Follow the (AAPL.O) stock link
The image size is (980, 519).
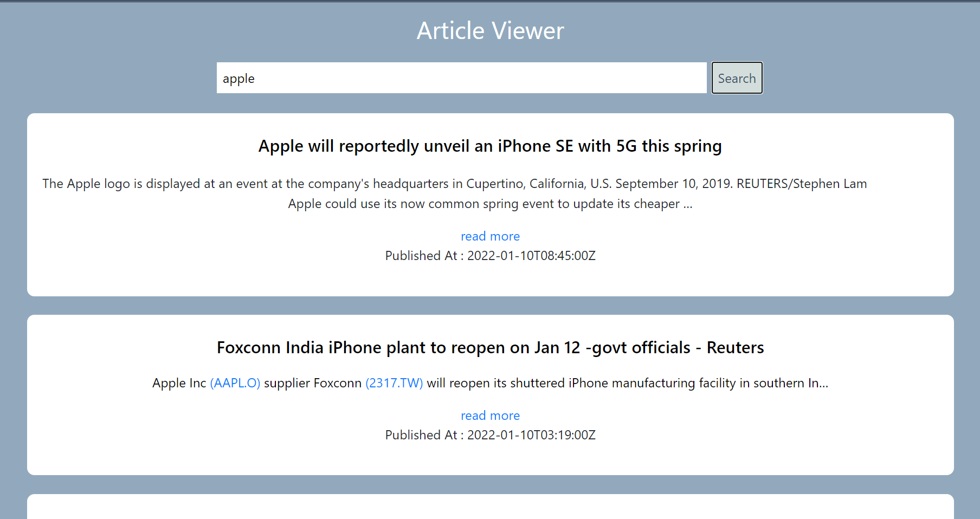tap(235, 383)
